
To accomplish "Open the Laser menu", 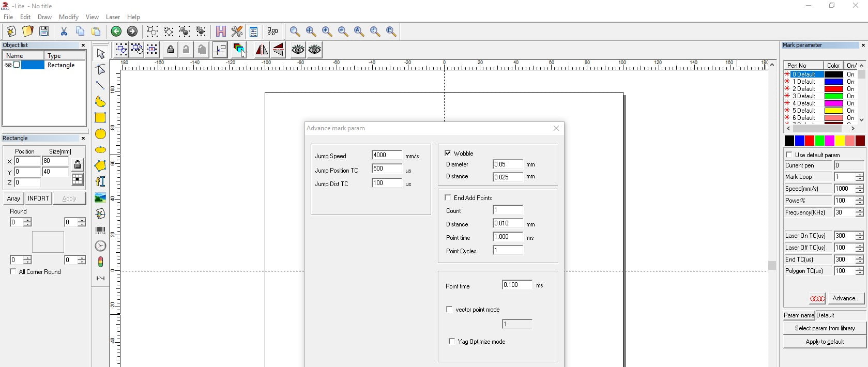I will point(113,17).
